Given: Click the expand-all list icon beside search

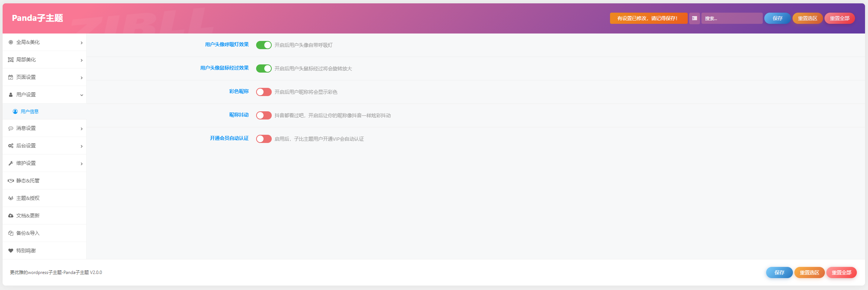Looking at the screenshot, I should [694, 18].
